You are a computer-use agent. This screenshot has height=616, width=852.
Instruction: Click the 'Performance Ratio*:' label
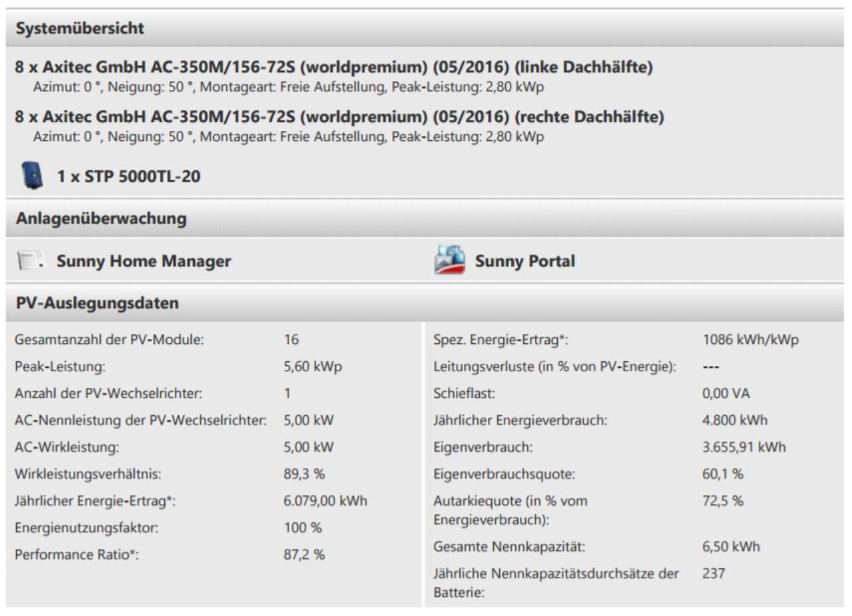(x=77, y=555)
